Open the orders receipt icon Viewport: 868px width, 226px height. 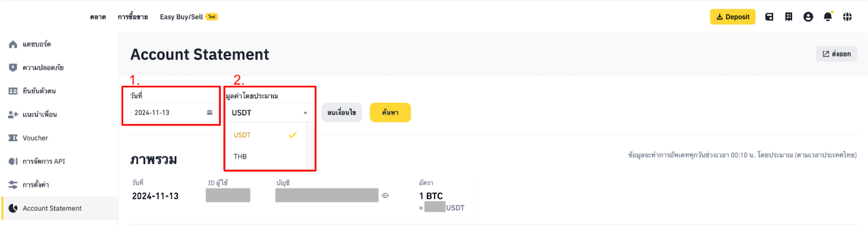[789, 17]
